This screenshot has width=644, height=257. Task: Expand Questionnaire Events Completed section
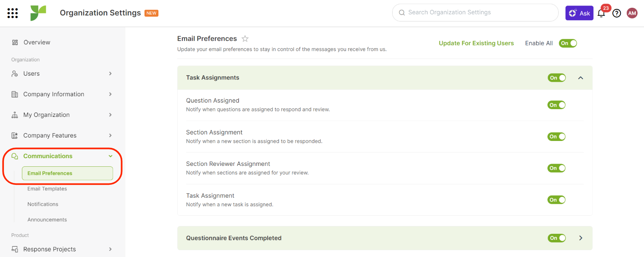click(x=581, y=238)
